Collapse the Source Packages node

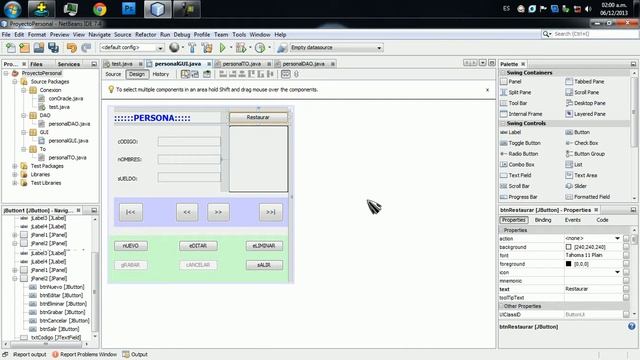click(15, 82)
